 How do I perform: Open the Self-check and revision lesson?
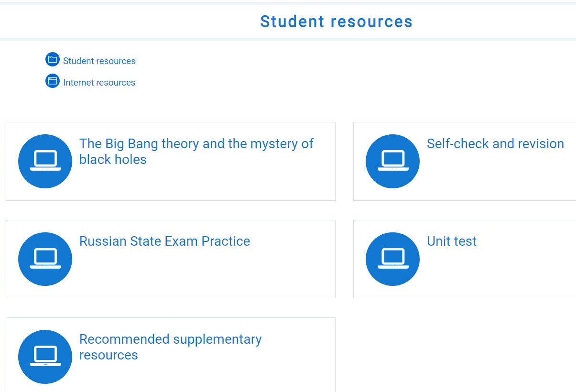pos(495,143)
